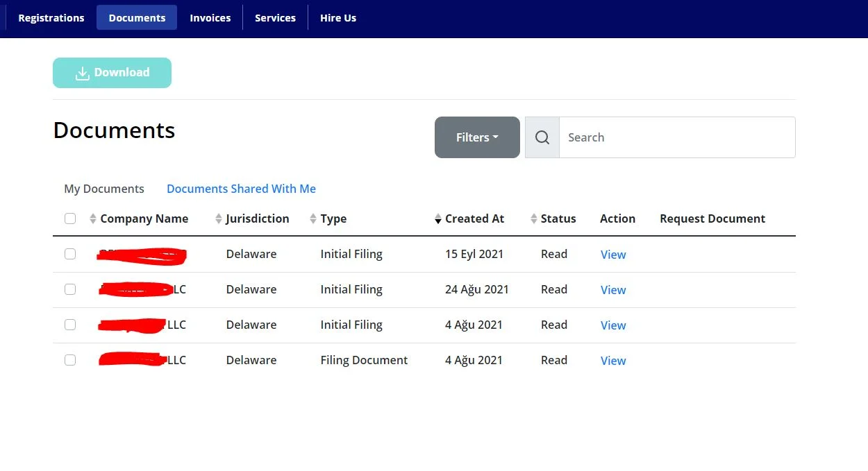The image size is (868, 471).
Task: Click the Request Document column header
Action: [712, 219]
